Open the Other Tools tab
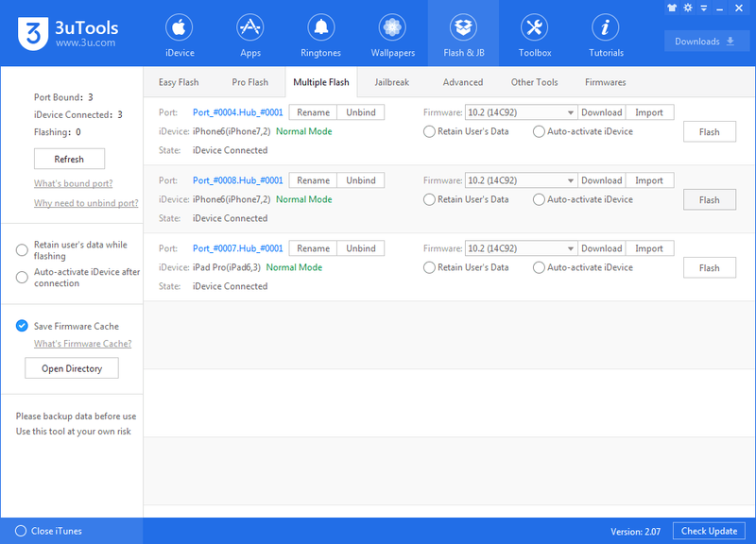 click(x=534, y=82)
